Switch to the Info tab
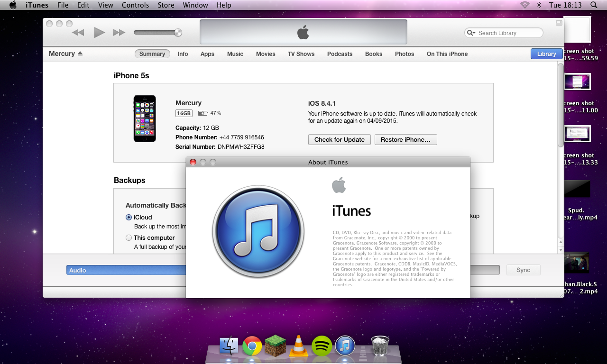Viewport: 607px width, 364px height. [183, 54]
